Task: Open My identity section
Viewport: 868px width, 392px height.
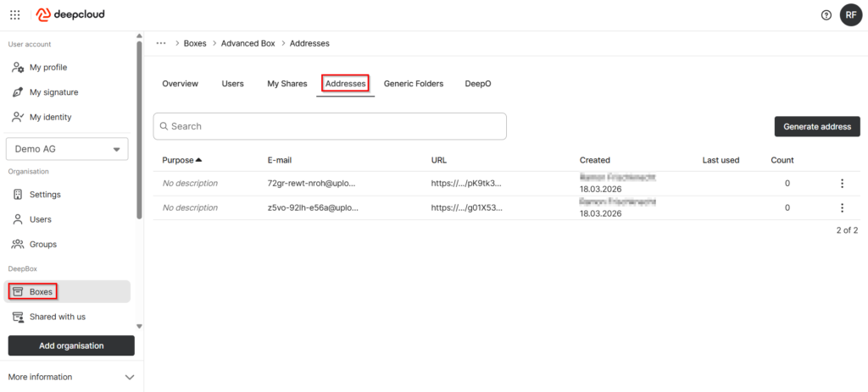Action: pyautogui.click(x=50, y=117)
